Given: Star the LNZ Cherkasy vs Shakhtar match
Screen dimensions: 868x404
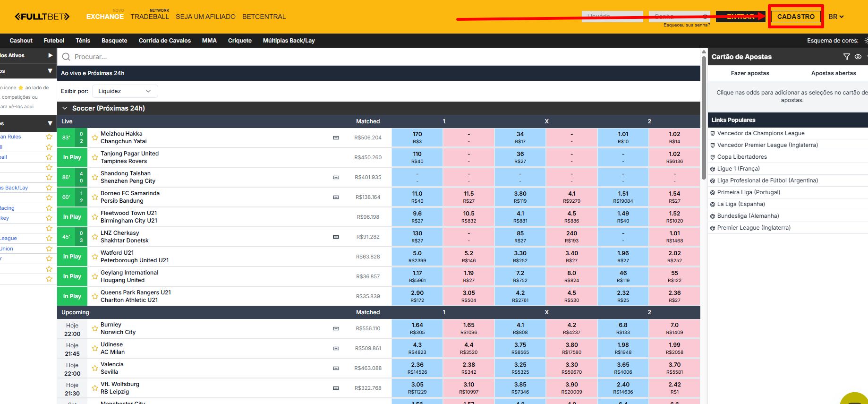Looking at the screenshot, I should pyautogui.click(x=95, y=237).
